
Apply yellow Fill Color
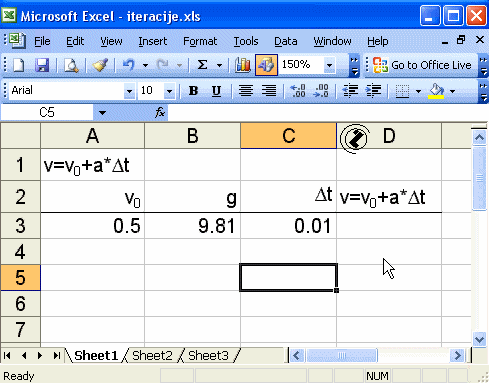436,91
